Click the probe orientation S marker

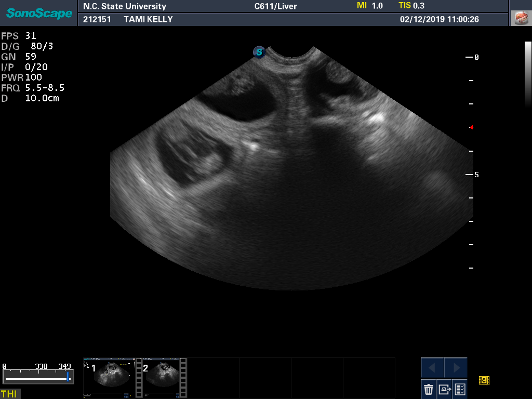point(259,52)
